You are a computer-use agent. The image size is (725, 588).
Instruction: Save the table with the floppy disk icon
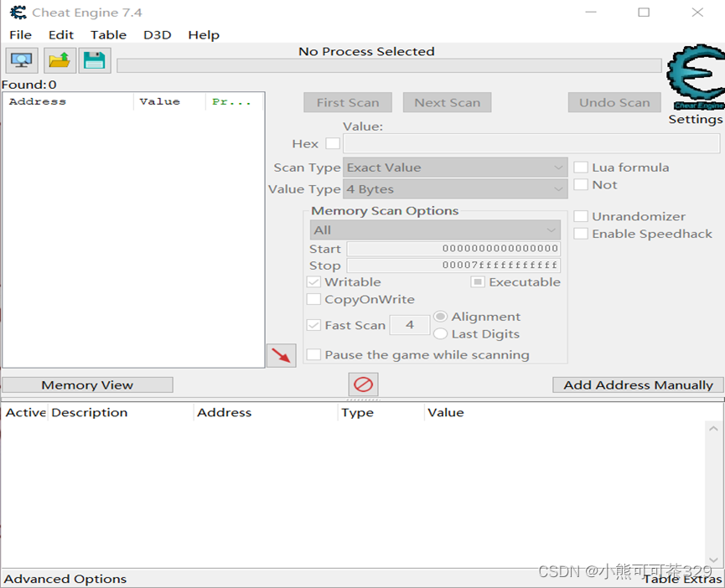95,60
